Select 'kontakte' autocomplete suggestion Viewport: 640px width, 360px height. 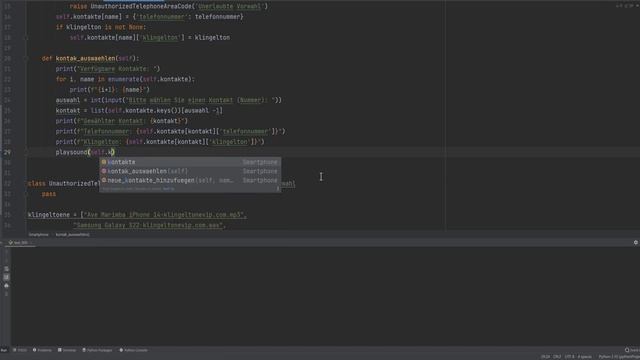pyautogui.click(x=190, y=162)
